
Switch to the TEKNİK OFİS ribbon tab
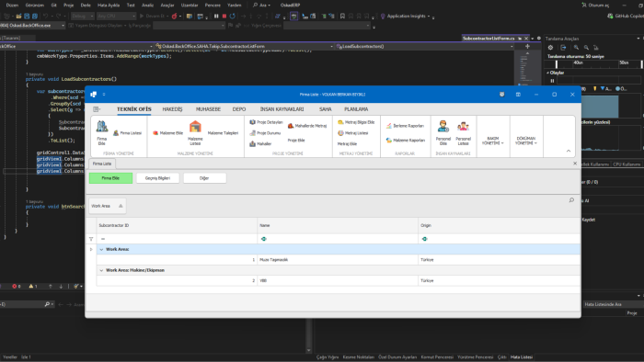[x=134, y=109]
